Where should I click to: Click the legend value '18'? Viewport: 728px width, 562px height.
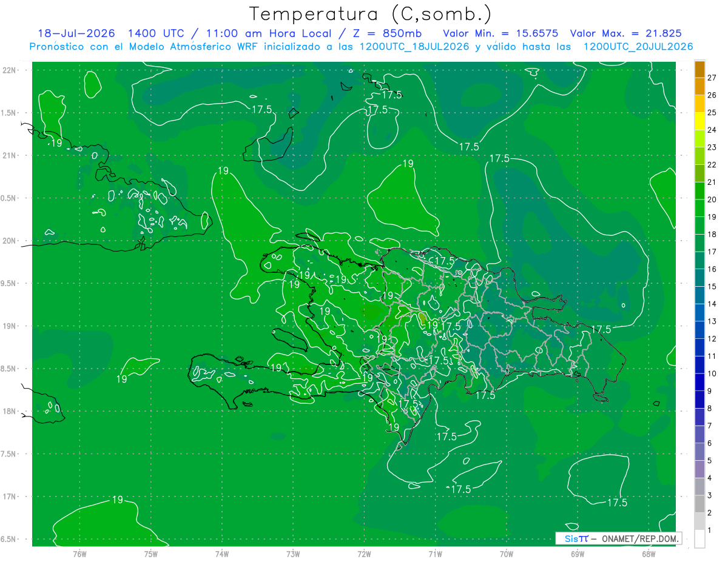point(712,233)
